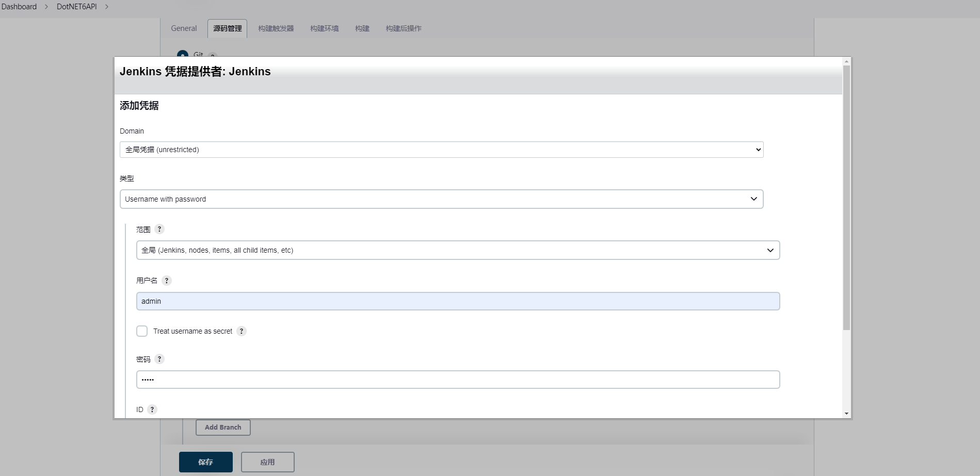Image resolution: width=980 pixels, height=476 pixels.
Task: Go to Dashboard breadcrumb link
Action: pos(19,7)
